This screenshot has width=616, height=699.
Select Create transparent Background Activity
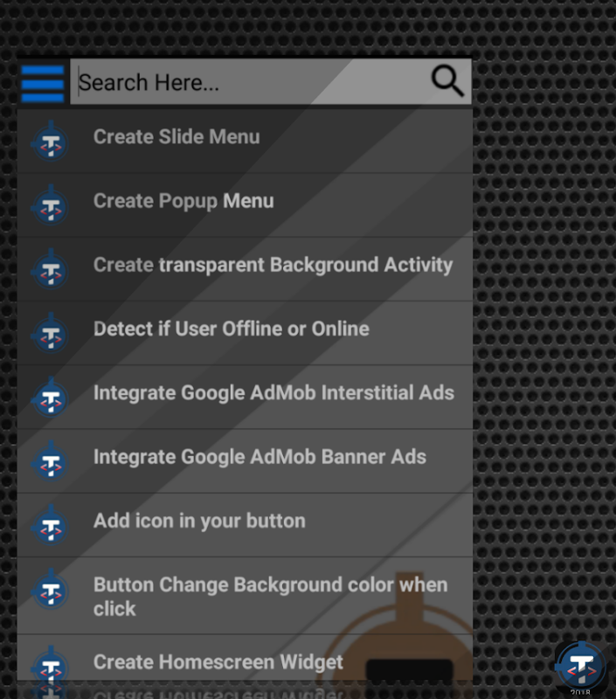(x=245, y=269)
